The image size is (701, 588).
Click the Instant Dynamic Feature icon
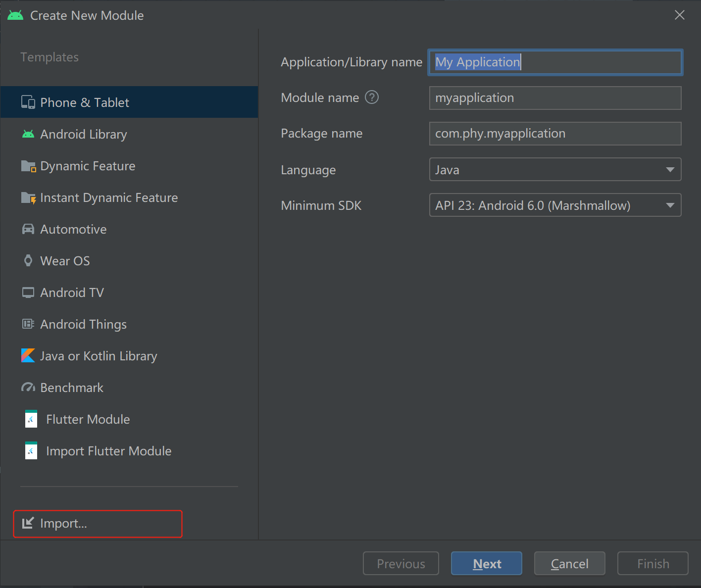[29, 197]
